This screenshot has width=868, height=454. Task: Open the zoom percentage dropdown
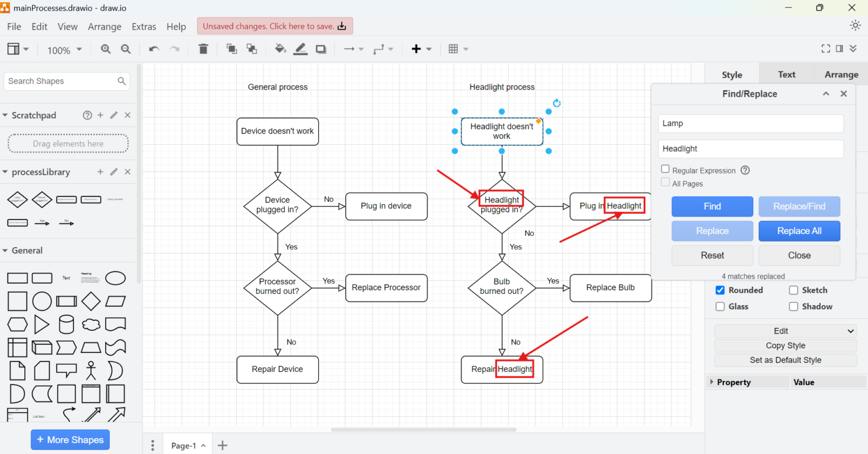[64, 50]
